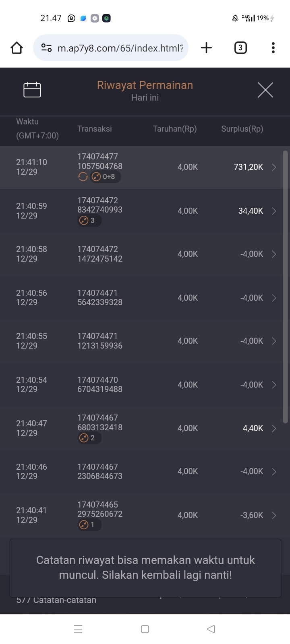This screenshot has width=290, height=644.
Task: Close the Riwayat Permainan panel
Action: click(265, 90)
